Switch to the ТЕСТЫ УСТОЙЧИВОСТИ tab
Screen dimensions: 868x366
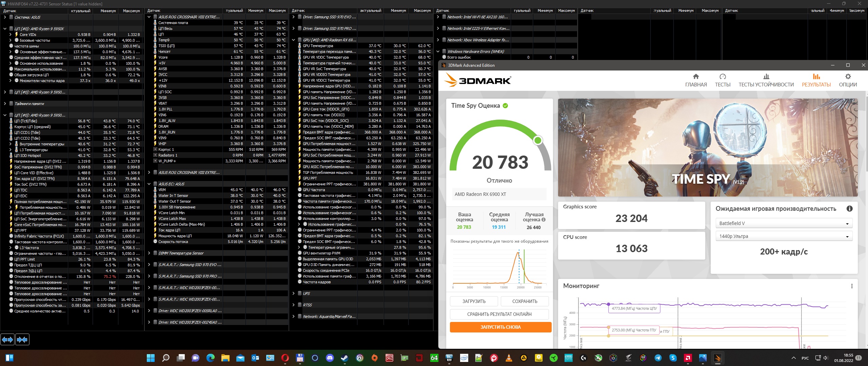click(766, 80)
